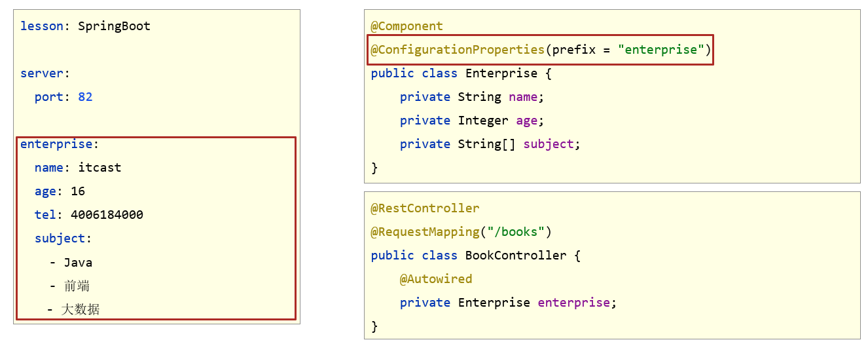Select the port value 82
868x344 pixels.
pos(85,97)
